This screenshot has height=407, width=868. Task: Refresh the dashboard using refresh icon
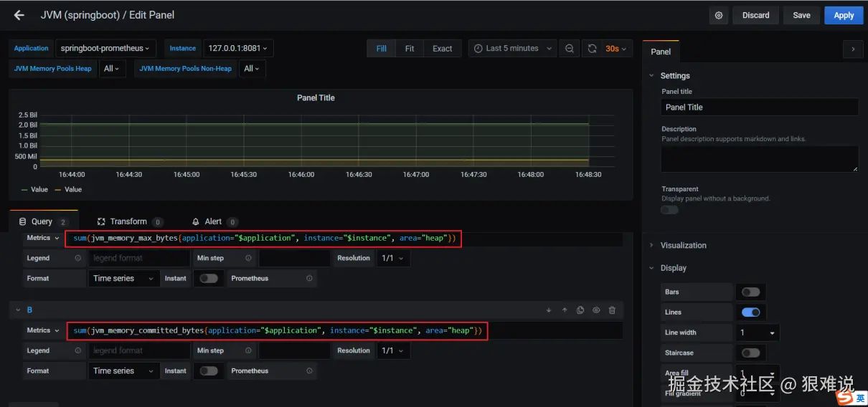592,49
